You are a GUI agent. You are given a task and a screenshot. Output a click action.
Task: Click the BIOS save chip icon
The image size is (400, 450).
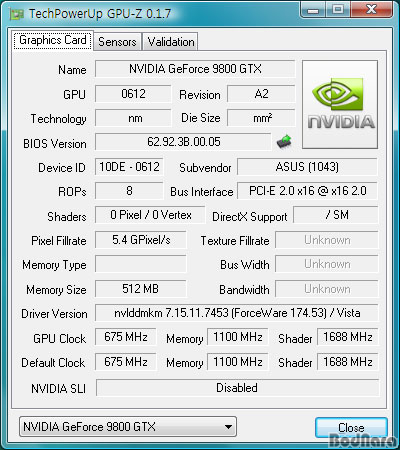(284, 142)
